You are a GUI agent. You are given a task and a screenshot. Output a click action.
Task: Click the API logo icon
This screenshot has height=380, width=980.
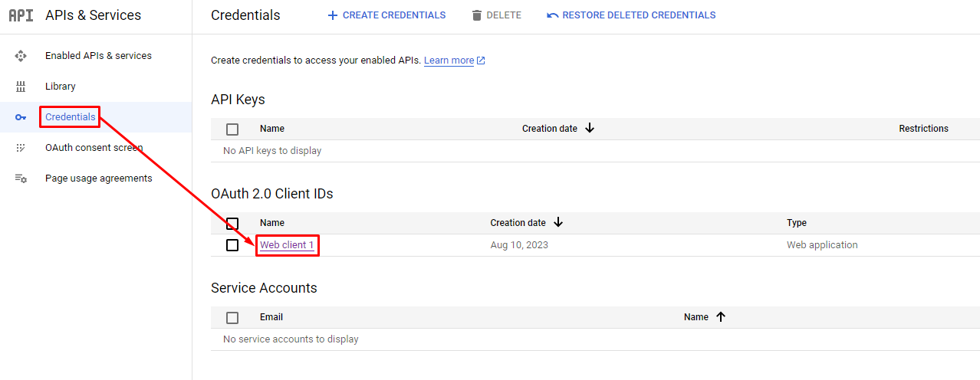click(x=21, y=15)
